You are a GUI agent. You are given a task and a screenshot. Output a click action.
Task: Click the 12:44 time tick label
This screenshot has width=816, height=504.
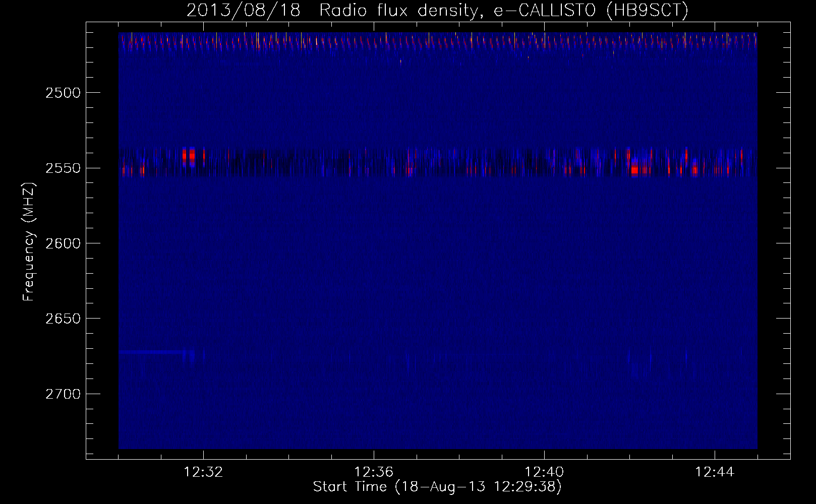tap(715, 472)
